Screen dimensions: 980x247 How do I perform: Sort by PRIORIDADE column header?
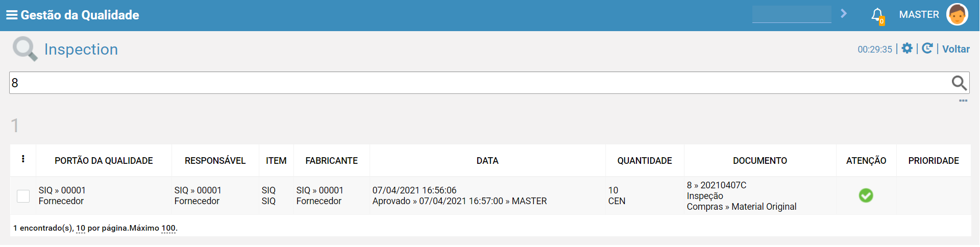click(934, 161)
